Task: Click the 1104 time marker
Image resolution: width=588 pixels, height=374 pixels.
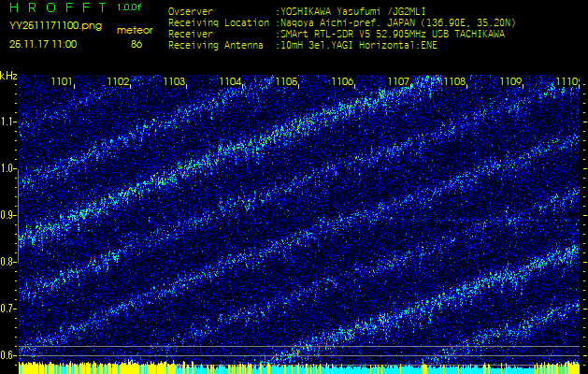Action: [230, 81]
